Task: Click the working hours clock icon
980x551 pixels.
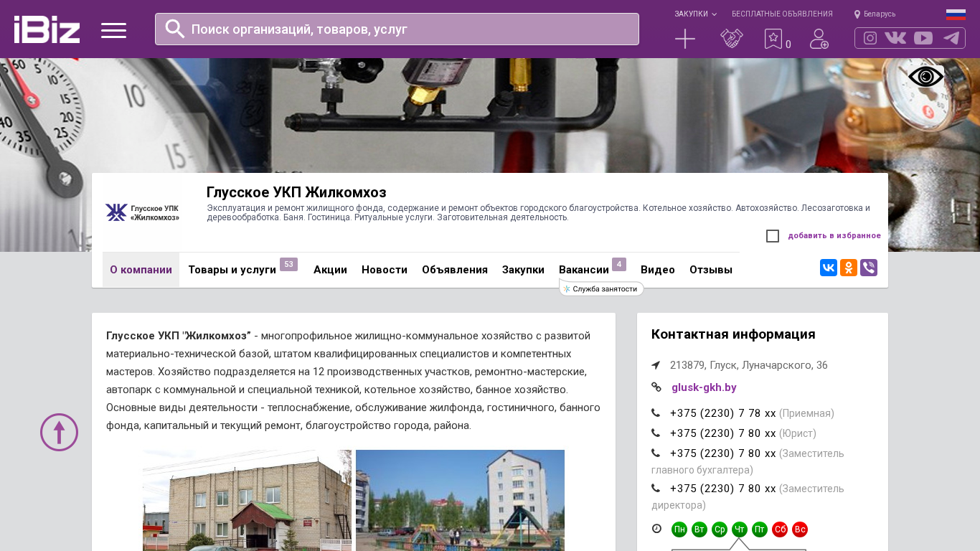Action: pyautogui.click(x=656, y=529)
